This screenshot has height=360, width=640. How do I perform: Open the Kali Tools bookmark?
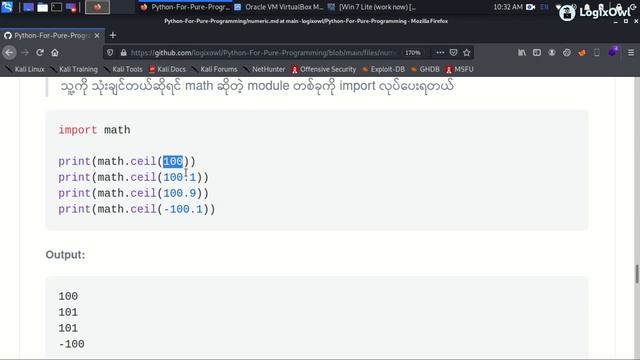point(123,69)
